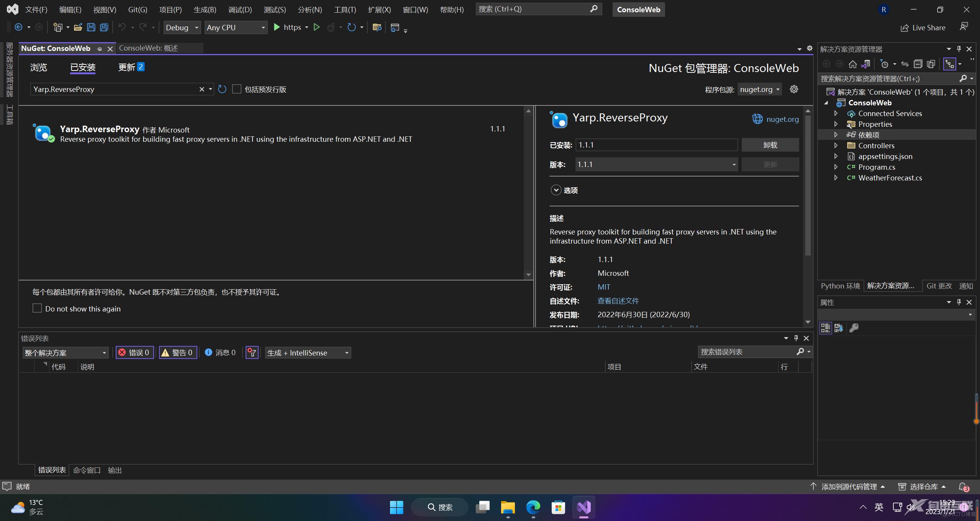Open Live Share session
The image size is (980, 521).
coord(923,28)
